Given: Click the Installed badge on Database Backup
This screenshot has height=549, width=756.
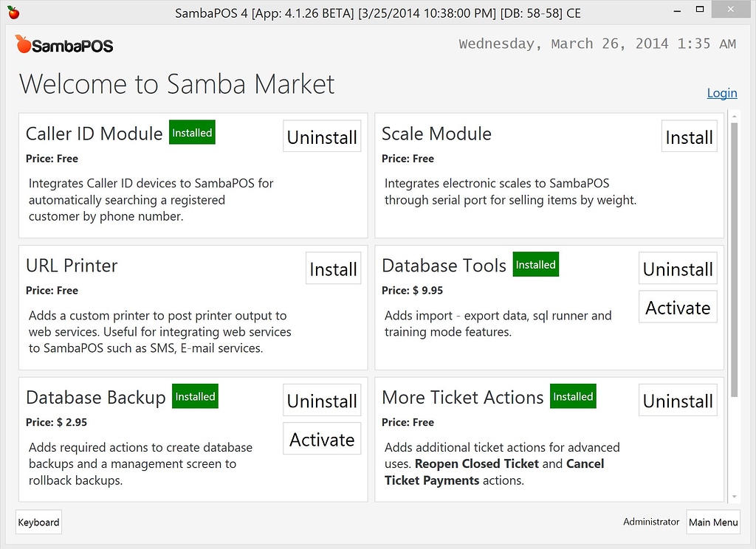Looking at the screenshot, I should 194,396.
